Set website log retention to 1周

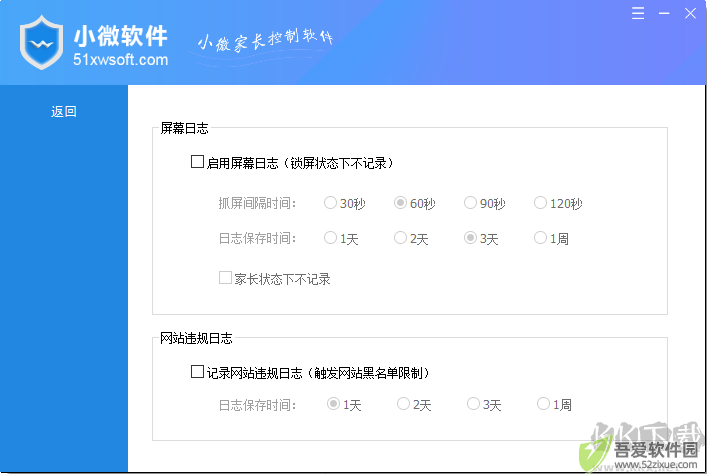(x=543, y=403)
